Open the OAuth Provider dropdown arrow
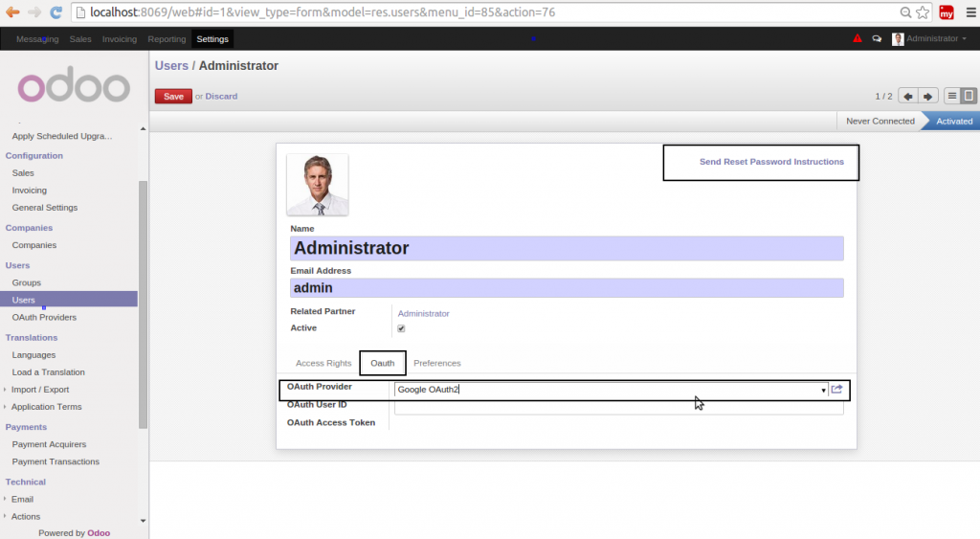The width and height of the screenshot is (980, 539). [823, 391]
